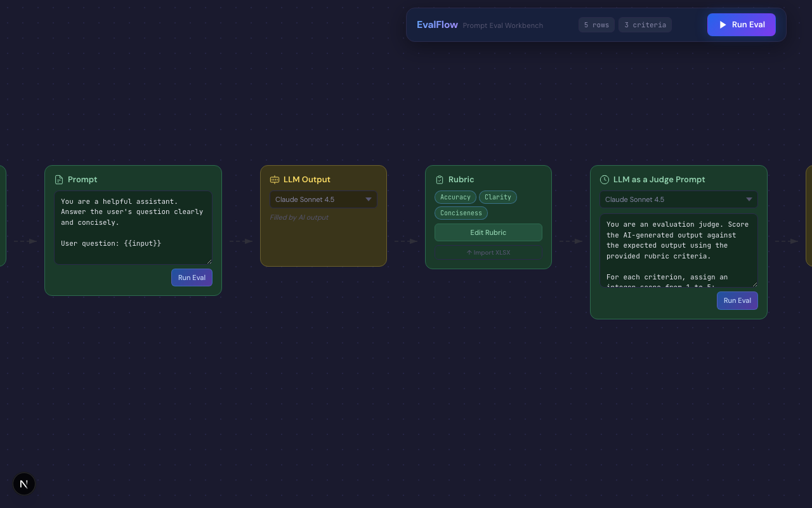
Task: Click the LLM Output robot icon
Action: [x=275, y=180]
